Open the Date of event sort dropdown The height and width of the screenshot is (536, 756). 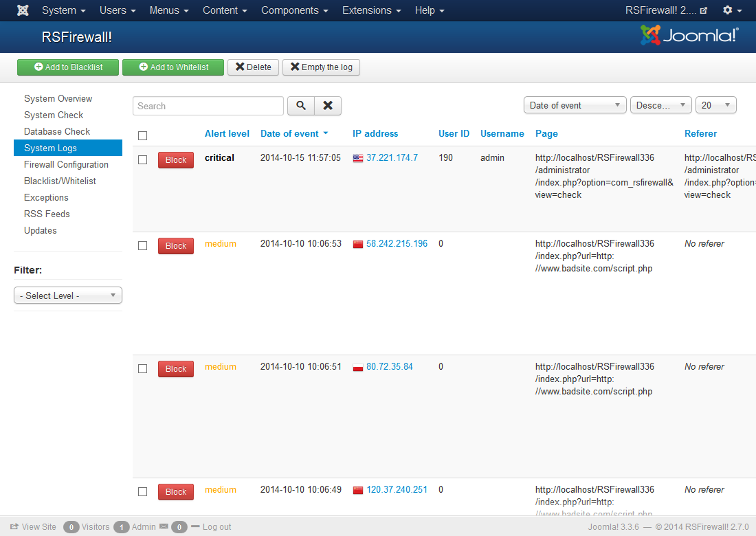click(x=575, y=105)
